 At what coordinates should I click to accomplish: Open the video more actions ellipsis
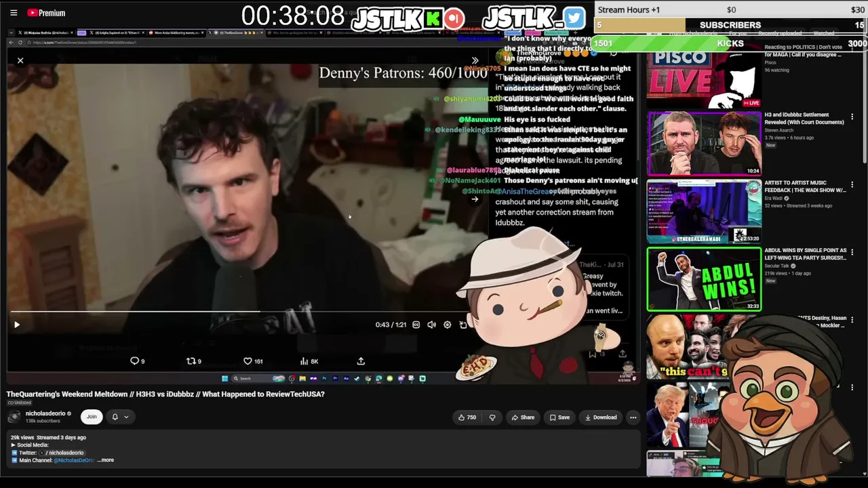[633, 418]
